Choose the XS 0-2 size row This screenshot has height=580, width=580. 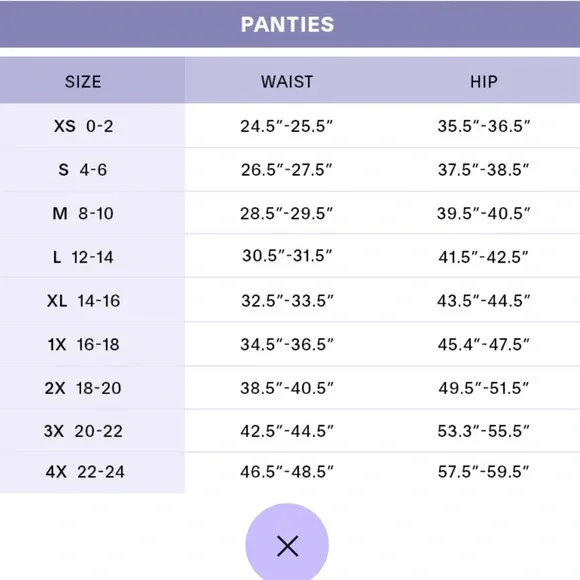pyautogui.click(x=290, y=125)
